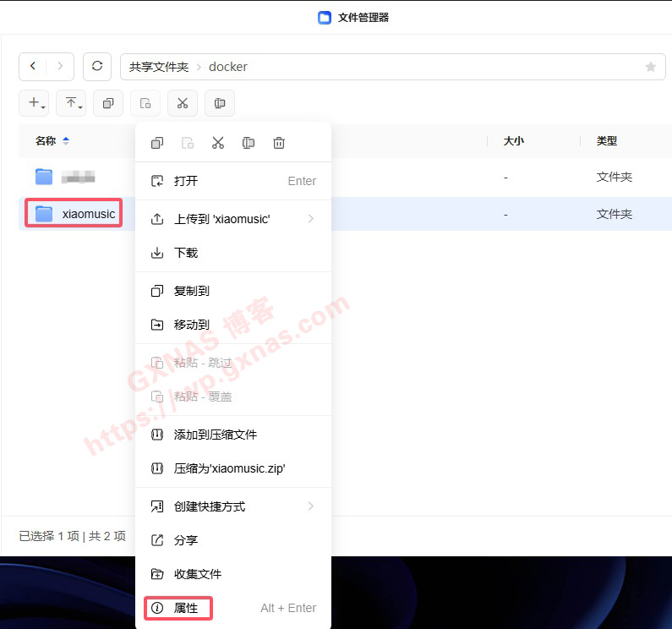The height and width of the screenshot is (629, 672).
Task: Open the new item plus dropdown
Action: 36,103
